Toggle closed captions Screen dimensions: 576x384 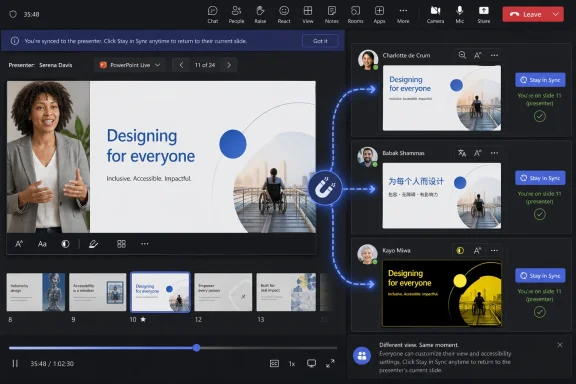tap(274, 363)
